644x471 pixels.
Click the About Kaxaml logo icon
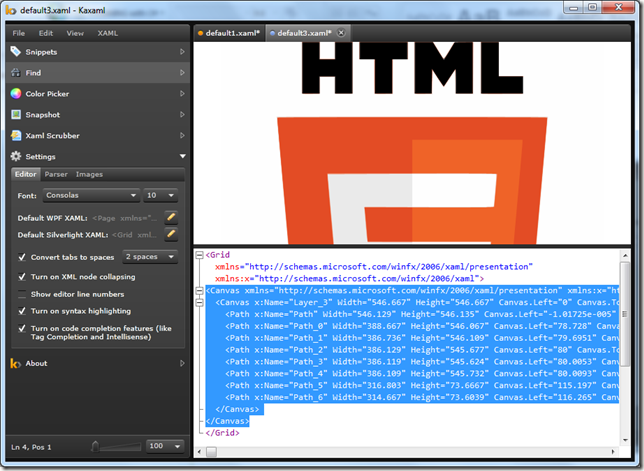[x=16, y=363]
